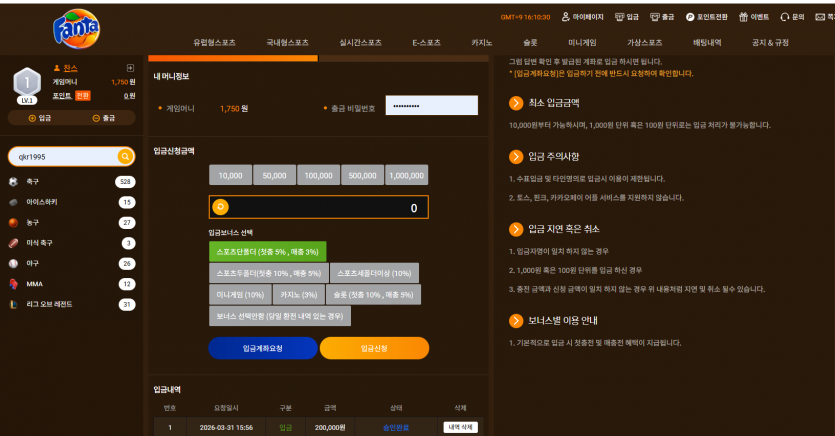Click the 출금 비밀번호 password field
835x436 pixels.
tap(431, 105)
